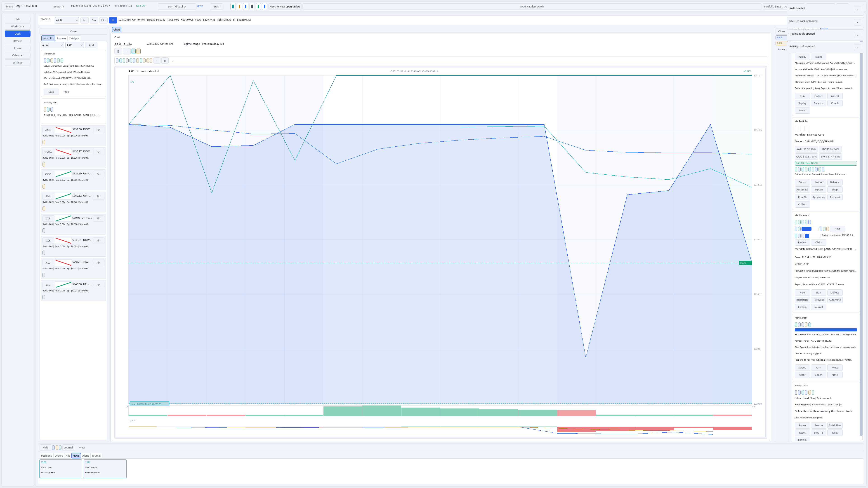Click Add in the watchlist panel

91,45
